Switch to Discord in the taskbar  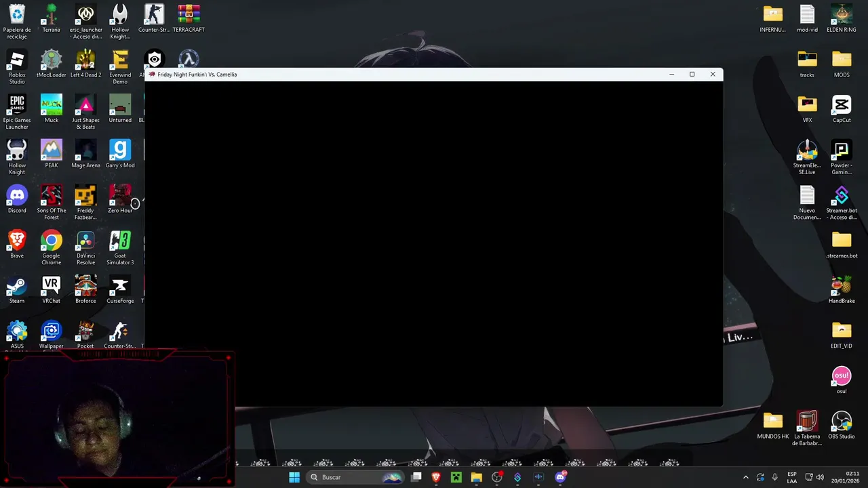[561, 477]
